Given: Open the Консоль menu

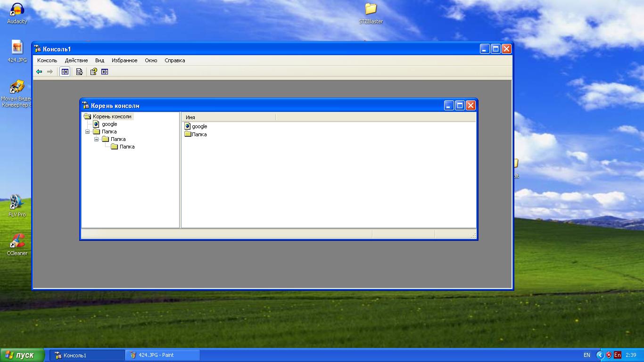Looking at the screenshot, I should pyautogui.click(x=47, y=60).
